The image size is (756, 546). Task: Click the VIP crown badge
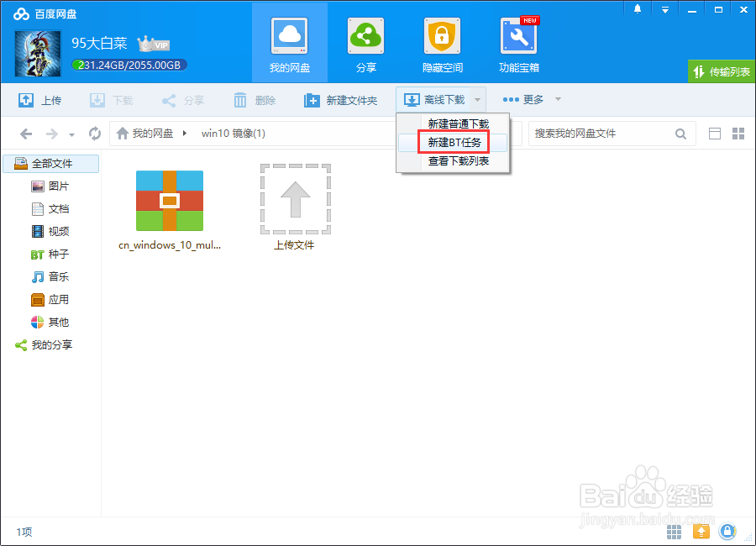(x=154, y=44)
